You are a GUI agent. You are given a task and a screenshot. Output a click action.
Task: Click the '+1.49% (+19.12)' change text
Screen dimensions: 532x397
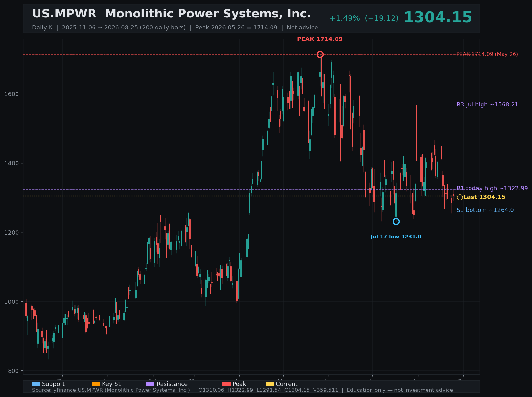tap(364, 18)
